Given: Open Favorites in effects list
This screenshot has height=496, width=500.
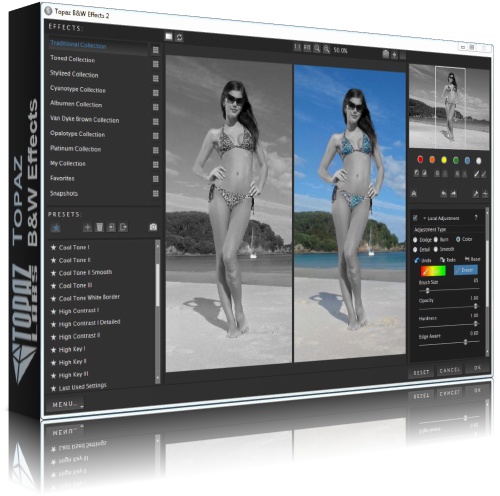Looking at the screenshot, I should pyautogui.click(x=62, y=178).
